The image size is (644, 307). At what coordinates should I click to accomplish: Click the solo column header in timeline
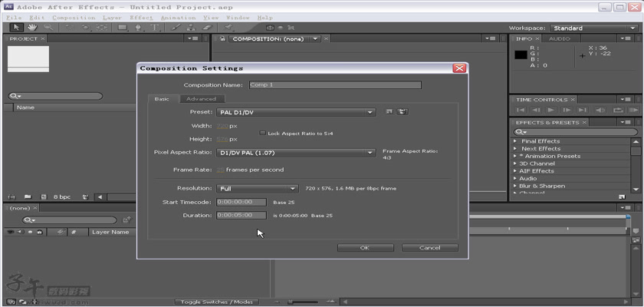point(30,232)
